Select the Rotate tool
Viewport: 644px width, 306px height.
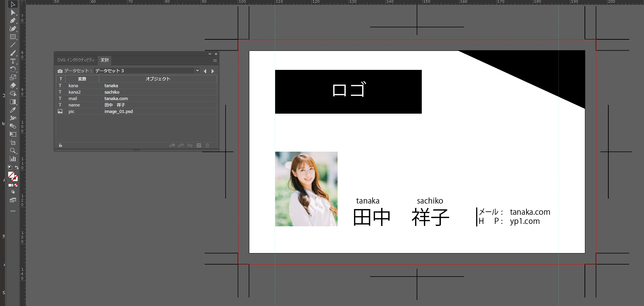click(13, 69)
